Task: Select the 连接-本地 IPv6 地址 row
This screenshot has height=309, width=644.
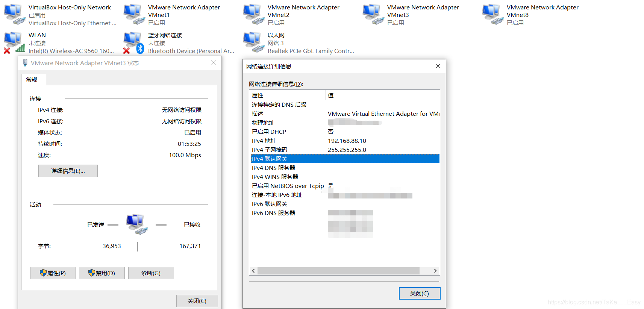Action: click(345, 195)
